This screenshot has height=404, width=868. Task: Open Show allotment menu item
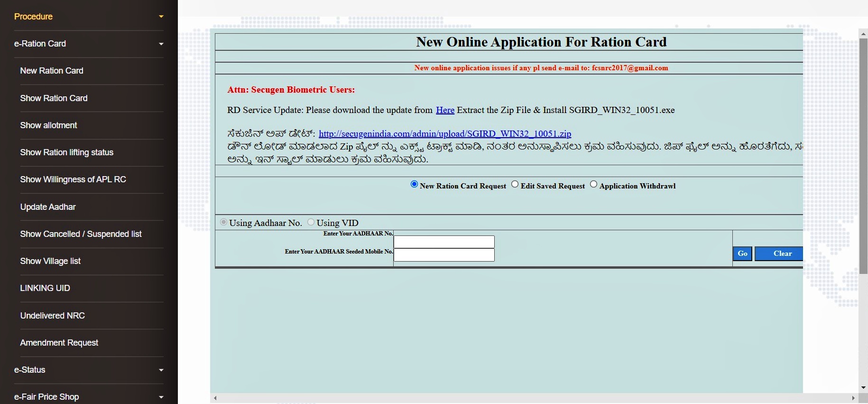coord(48,125)
